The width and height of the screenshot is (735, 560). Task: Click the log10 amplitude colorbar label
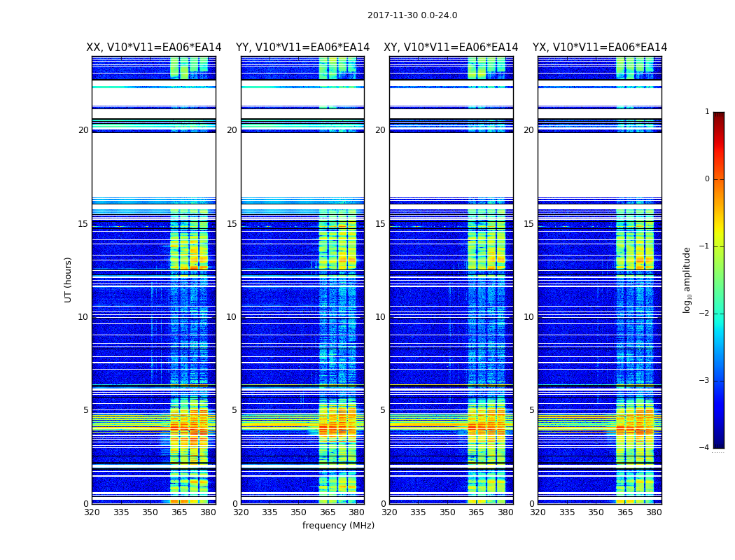coord(687,280)
